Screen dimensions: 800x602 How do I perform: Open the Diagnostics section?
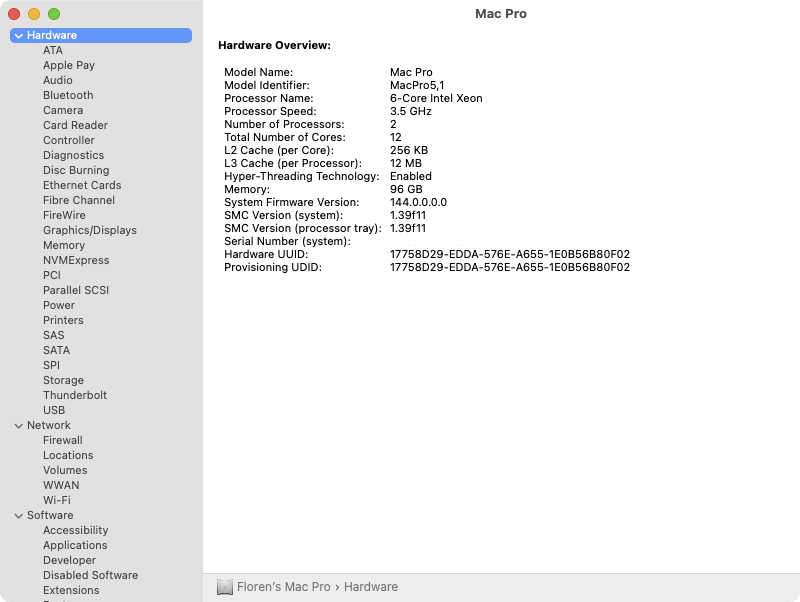pos(73,155)
